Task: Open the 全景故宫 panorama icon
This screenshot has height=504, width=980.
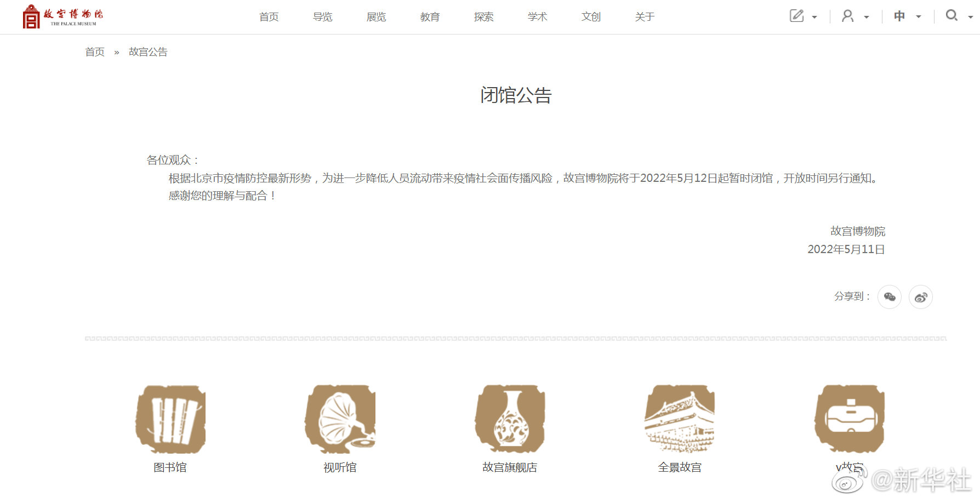Action: pyautogui.click(x=680, y=419)
